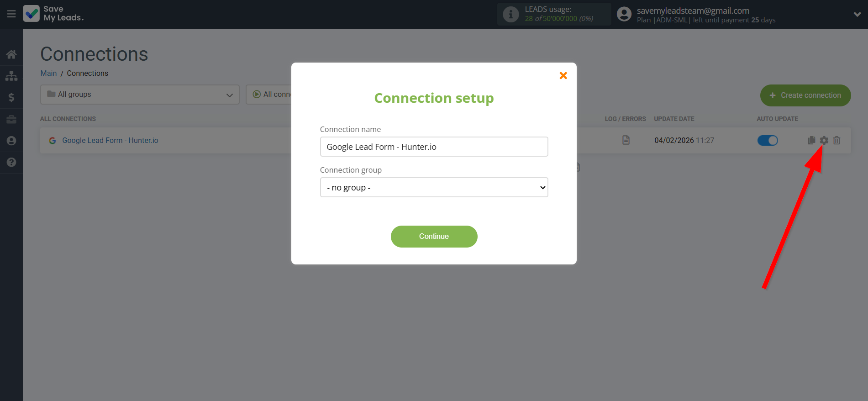The height and width of the screenshot is (401, 868).
Task: Open the Home sidebar icon
Action: [x=11, y=55]
